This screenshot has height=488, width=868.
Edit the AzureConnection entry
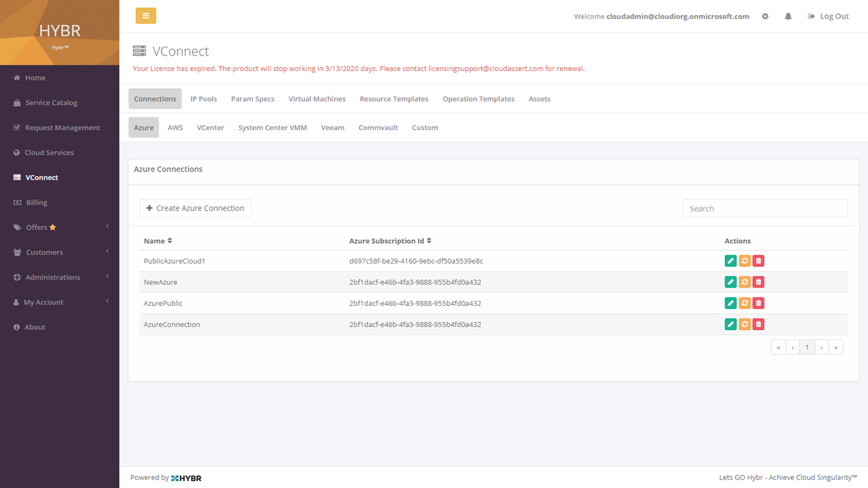(x=730, y=325)
